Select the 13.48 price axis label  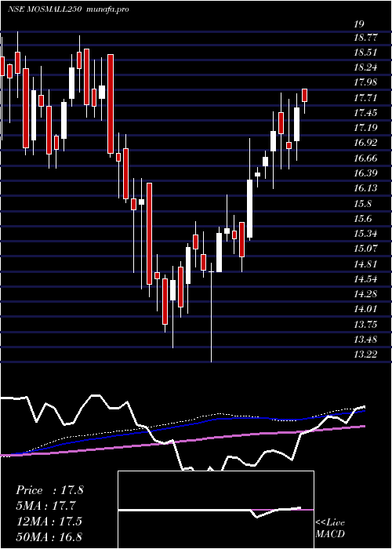tap(365, 340)
